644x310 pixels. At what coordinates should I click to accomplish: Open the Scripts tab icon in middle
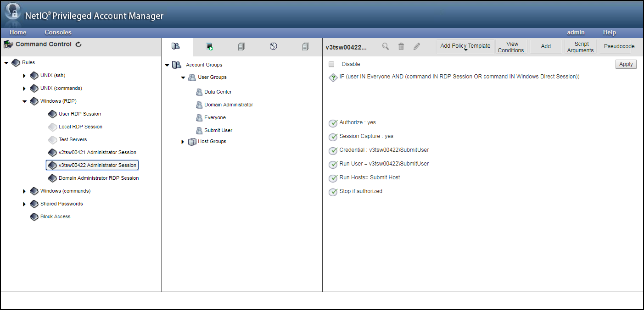[241, 46]
